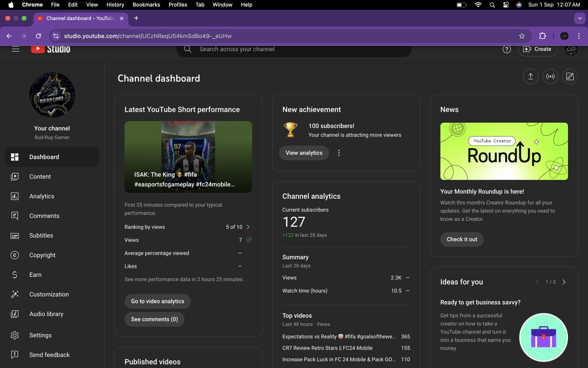The image size is (588, 368).
Task: Open the Create dropdown button
Action: [538, 49]
